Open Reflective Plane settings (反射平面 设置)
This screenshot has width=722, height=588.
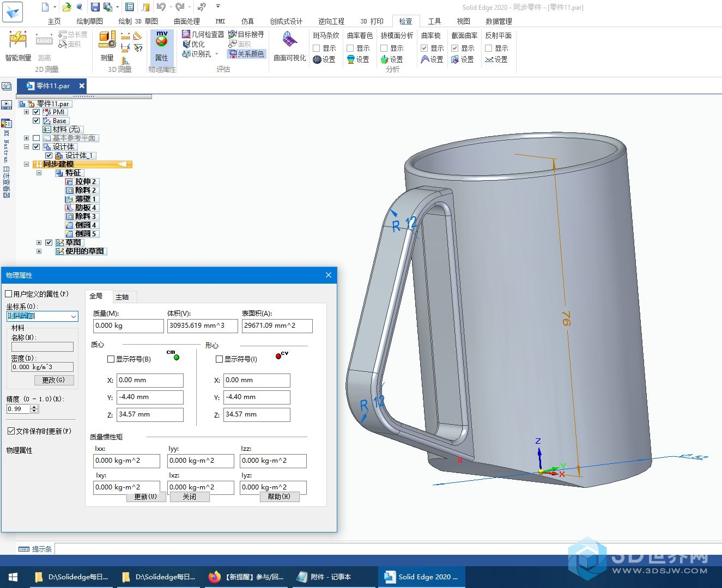[x=496, y=59]
